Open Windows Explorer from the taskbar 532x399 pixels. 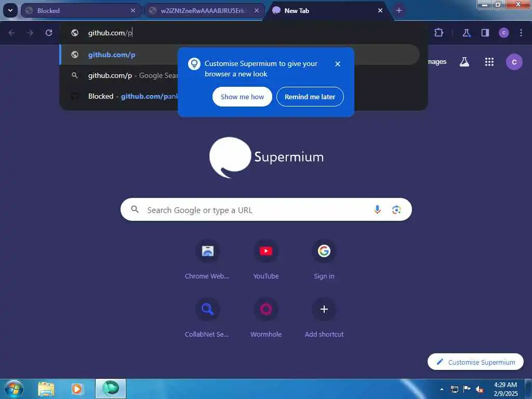46,389
